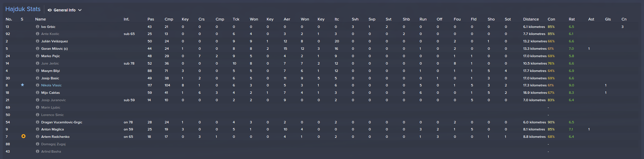Viewport: 644px width, 159px height.
Task: Sort by the Itc column header
Action: pyautogui.click(x=337, y=19)
